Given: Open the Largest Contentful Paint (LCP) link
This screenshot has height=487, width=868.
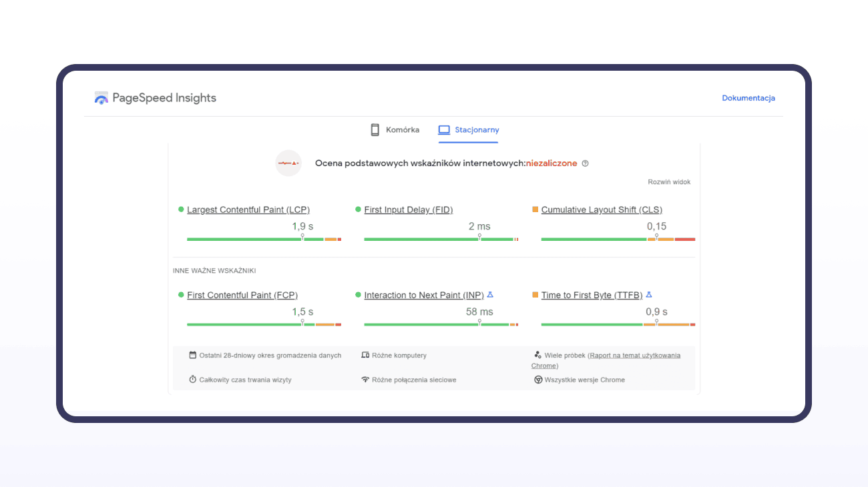Looking at the screenshot, I should pos(248,209).
